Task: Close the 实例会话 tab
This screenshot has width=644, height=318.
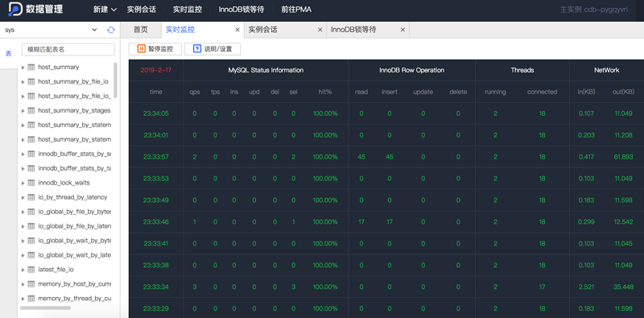Action: [320, 30]
